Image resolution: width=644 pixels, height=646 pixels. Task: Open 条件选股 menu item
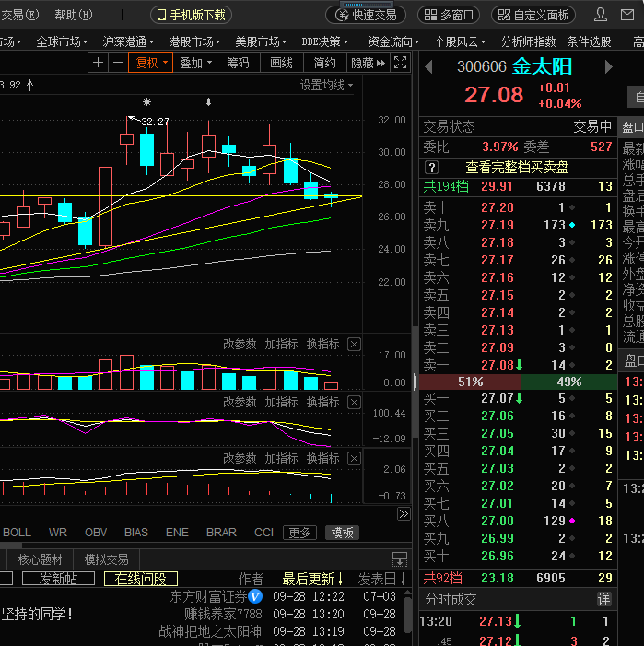[589, 41]
